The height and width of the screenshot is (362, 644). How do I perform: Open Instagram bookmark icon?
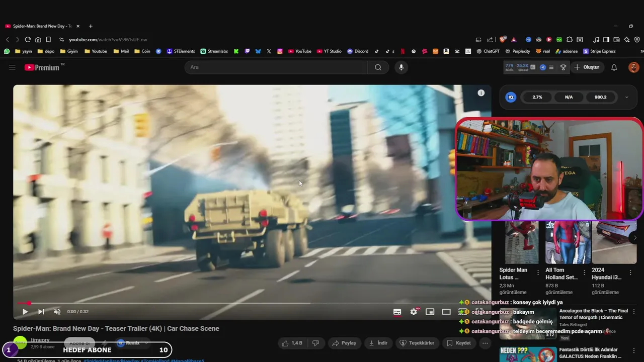(x=280, y=51)
